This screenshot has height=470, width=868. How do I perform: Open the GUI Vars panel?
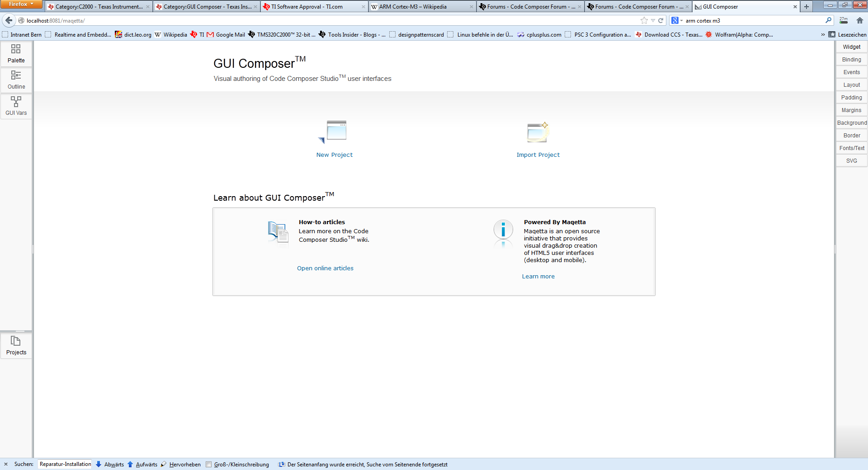coord(16,106)
